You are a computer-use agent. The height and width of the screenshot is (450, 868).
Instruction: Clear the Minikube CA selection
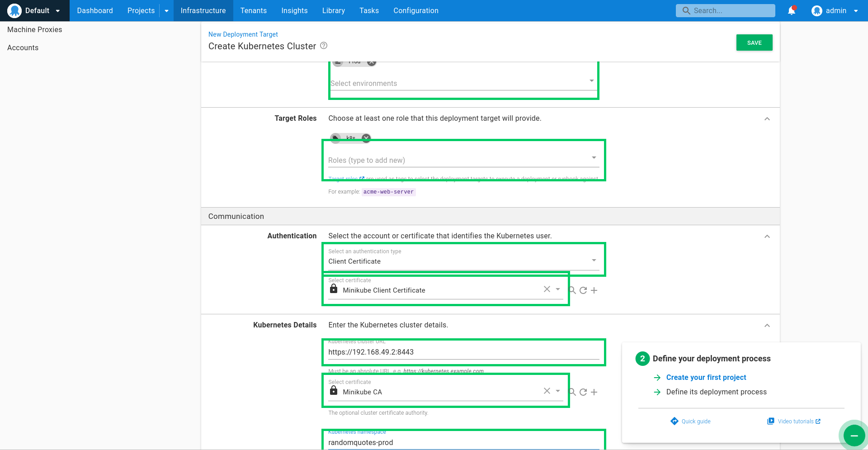[547, 391]
